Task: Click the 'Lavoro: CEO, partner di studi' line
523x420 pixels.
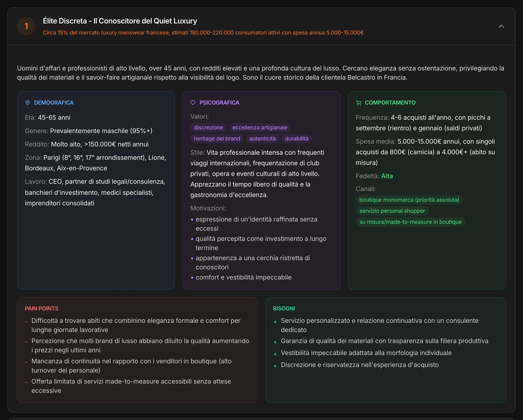Action: (x=95, y=192)
